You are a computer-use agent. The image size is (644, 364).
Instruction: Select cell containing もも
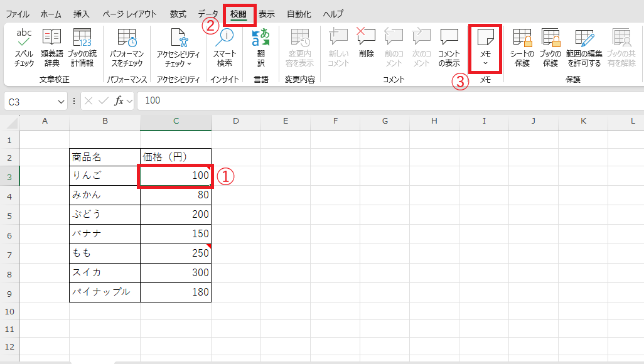pos(105,253)
